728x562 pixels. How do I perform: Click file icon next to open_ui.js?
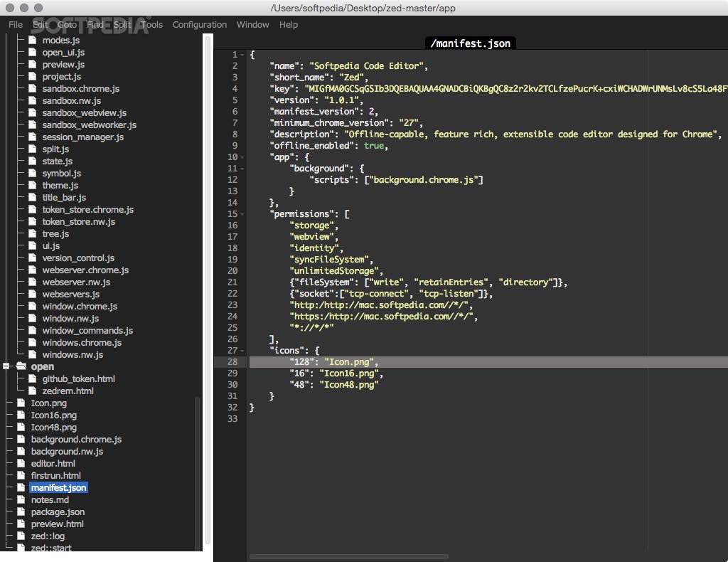[32, 52]
